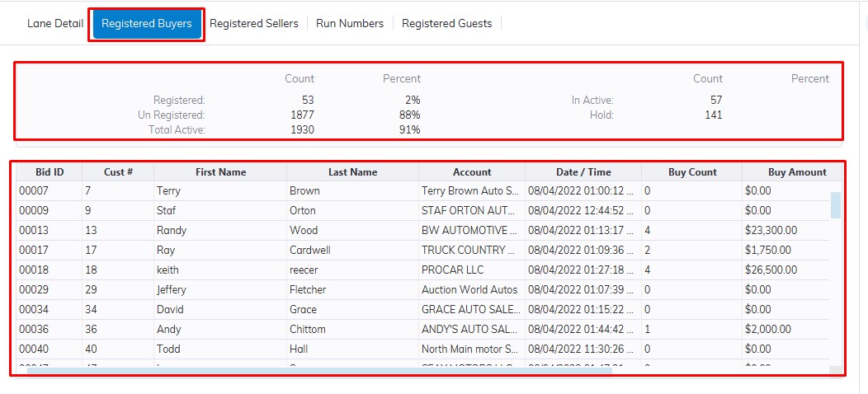The width and height of the screenshot is (868, 394).
Task: Go to the Run Numbers tab
Action: [x=350, y=23]
